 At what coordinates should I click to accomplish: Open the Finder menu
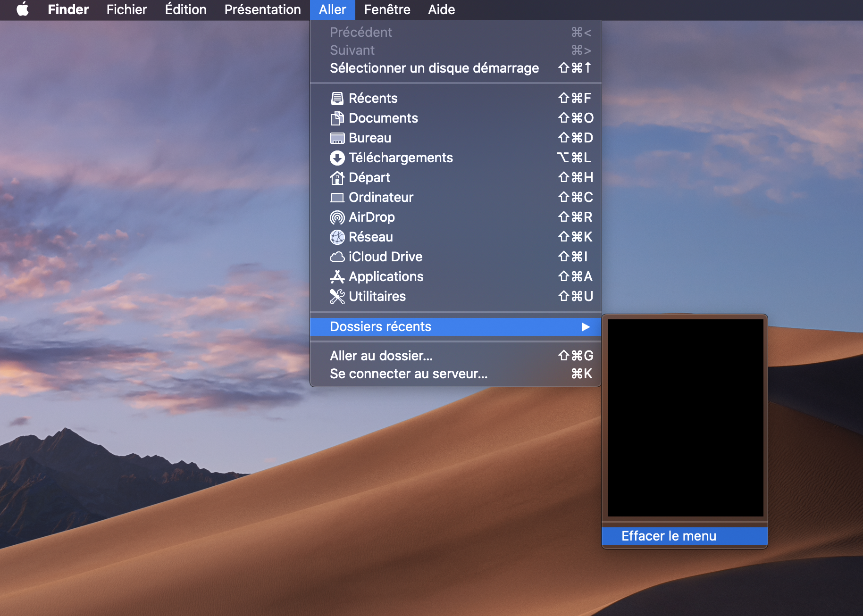click(x=68, y=9)
